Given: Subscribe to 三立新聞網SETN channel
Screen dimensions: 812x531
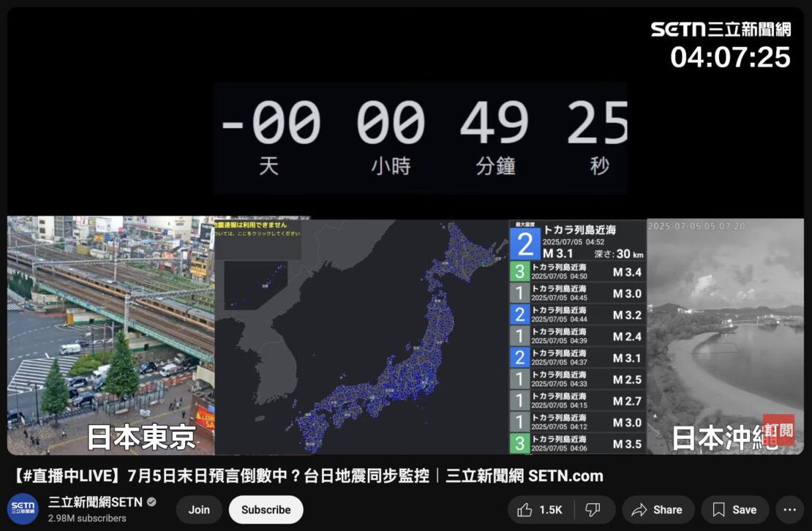Looking at the screenshot, I should [x=266, y=509].
